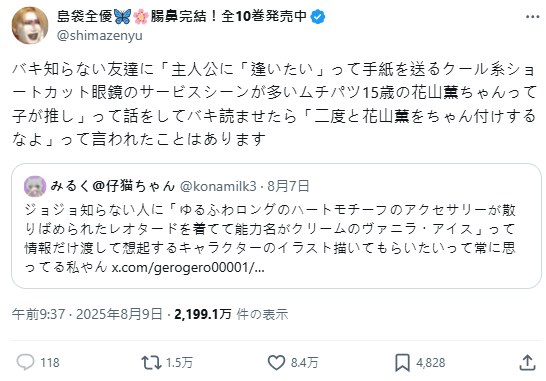Click the 1.5万 repost count
This screenshot has height=381, width=546.
coord(179,363)
